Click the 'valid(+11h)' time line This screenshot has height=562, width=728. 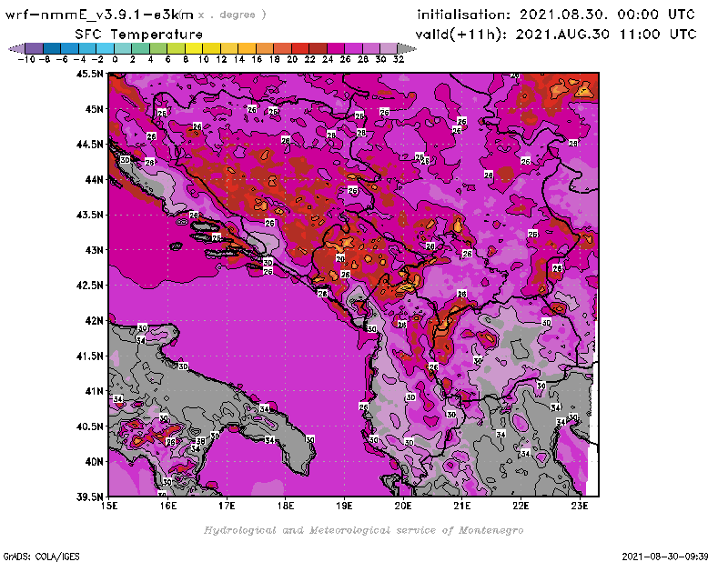pos(556,35)
